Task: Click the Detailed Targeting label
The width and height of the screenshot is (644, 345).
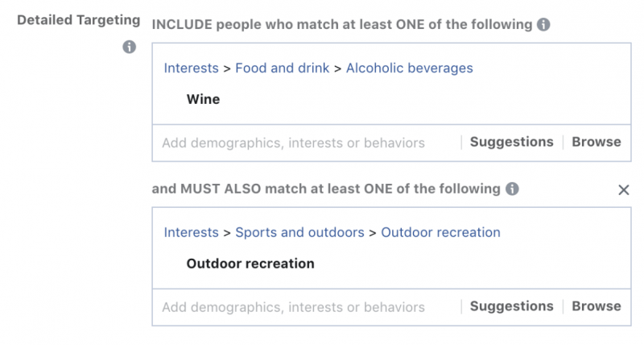Action: pyautogui.click(x=78, y=19)
